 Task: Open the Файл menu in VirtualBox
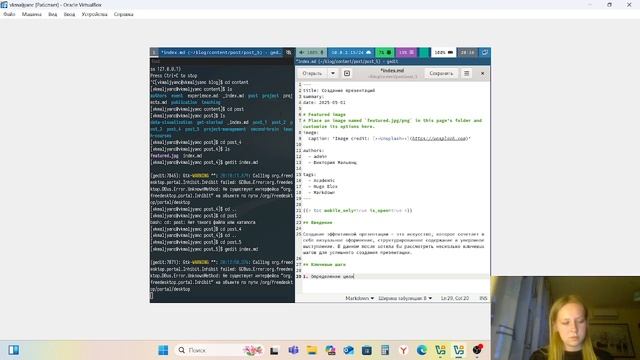[x=9, y=14]
